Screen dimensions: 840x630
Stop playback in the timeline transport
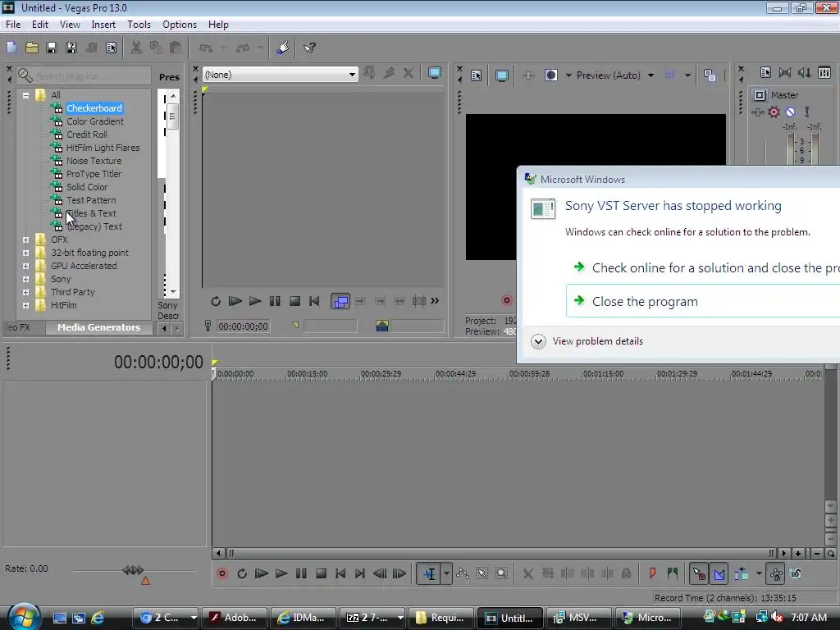[321, 573]
